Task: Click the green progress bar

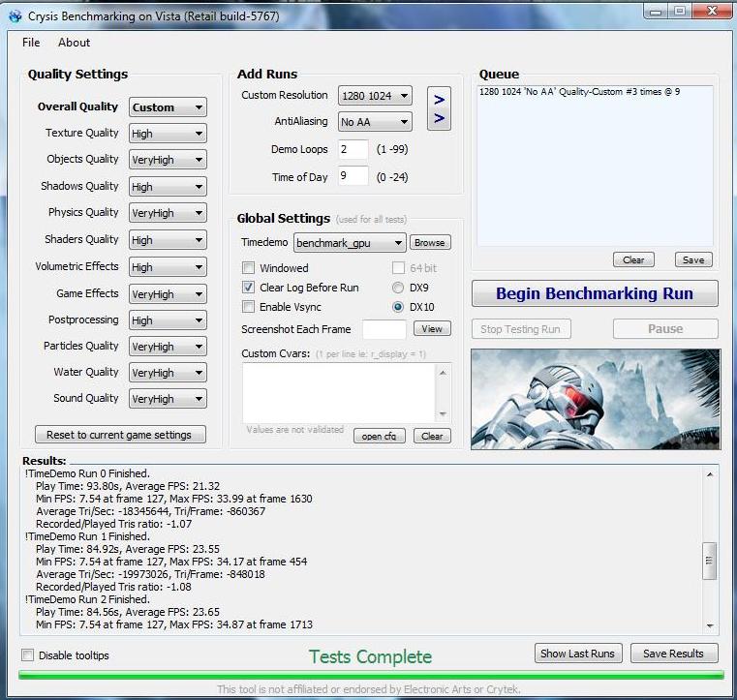Action: pos(371,675)
